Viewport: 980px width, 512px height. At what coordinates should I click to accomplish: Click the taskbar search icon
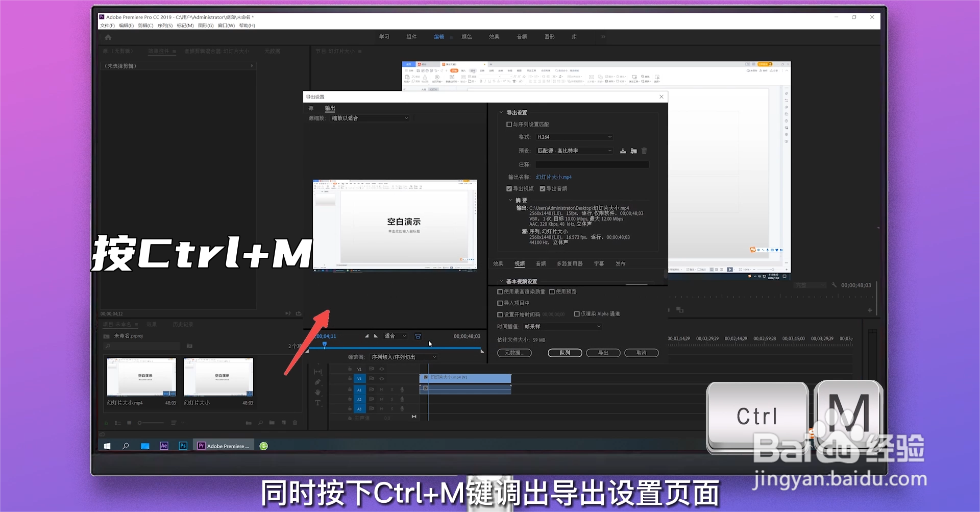point(126,446)
